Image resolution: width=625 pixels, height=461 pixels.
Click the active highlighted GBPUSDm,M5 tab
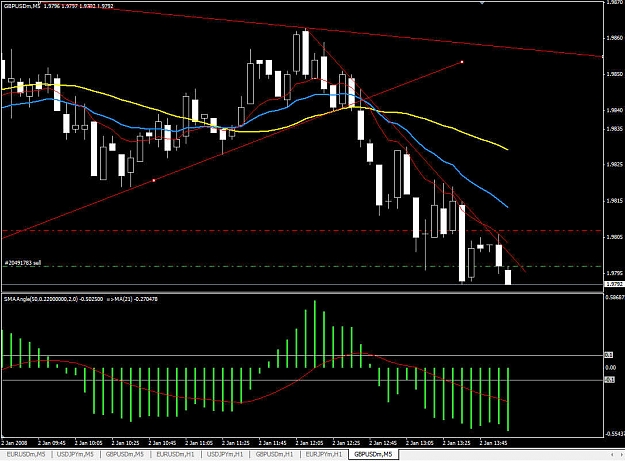point(373,454)
